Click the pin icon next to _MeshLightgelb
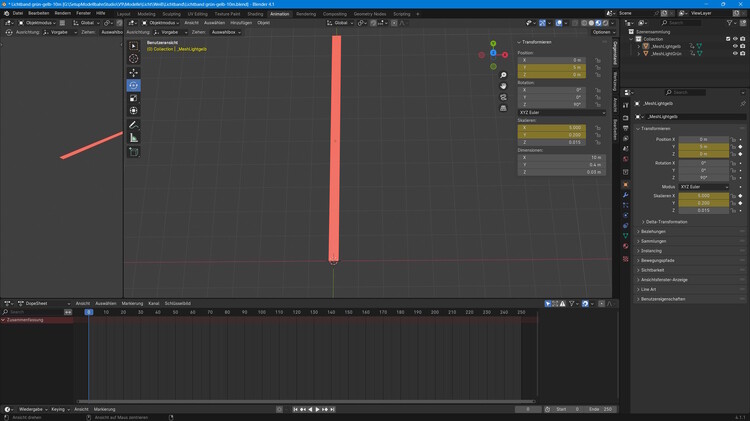The image size is (750, 421). pyautogui.click(x=743, y=103)
